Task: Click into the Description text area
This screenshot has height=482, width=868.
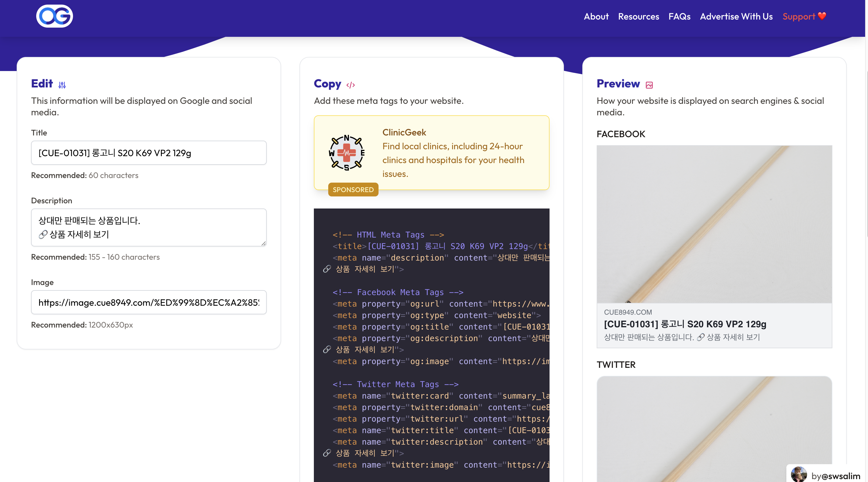Action: 149,227
